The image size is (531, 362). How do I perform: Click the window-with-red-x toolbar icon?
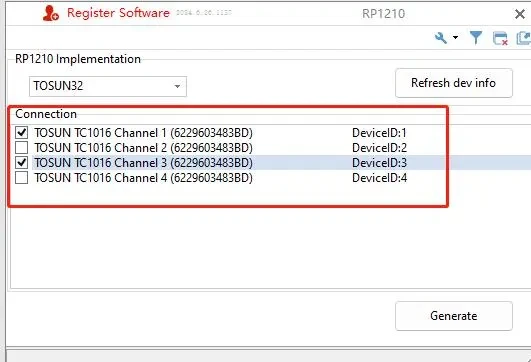coord(500,38)
